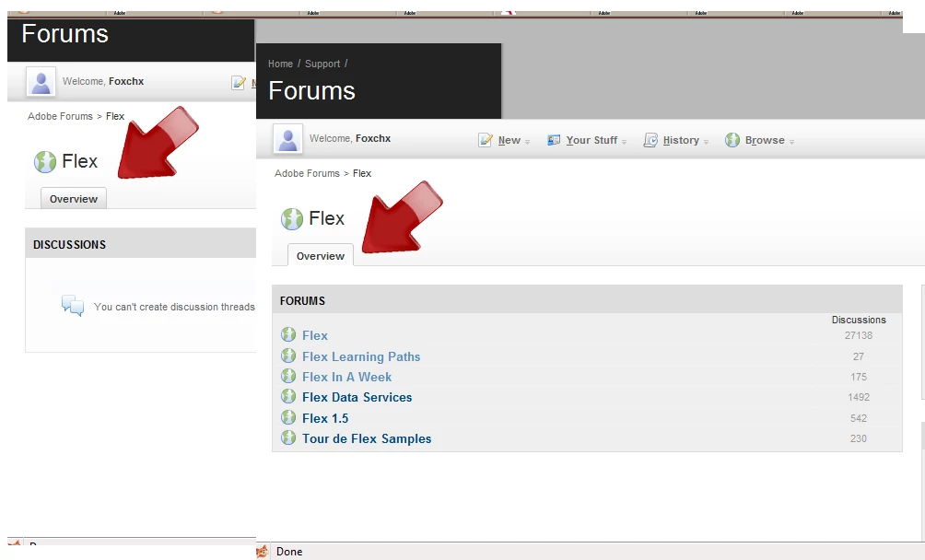Open the Browse menu label

765,140
